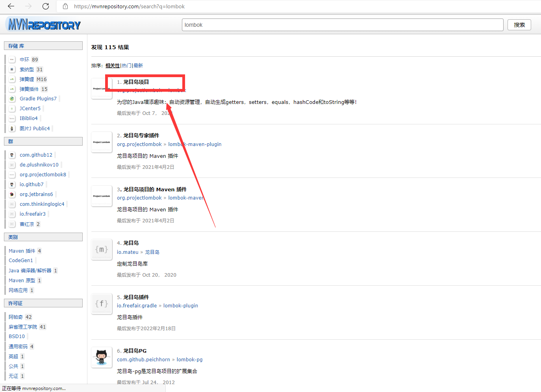This screenshot has height=392, width=541.
Task: Click the {m} thumbnail for result 4
Action: click(102, 250)
